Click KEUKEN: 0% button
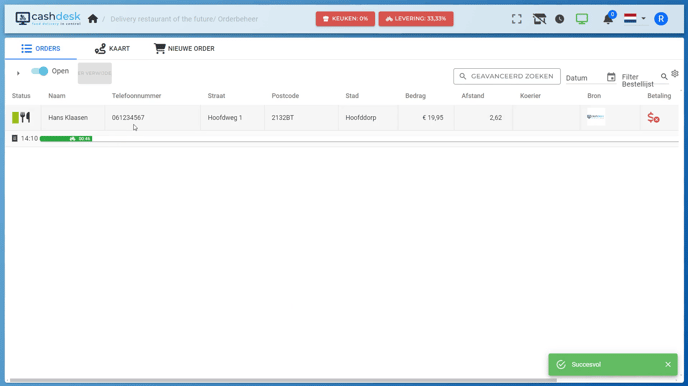This screenshot has height=386, width=688. point(345,19)
